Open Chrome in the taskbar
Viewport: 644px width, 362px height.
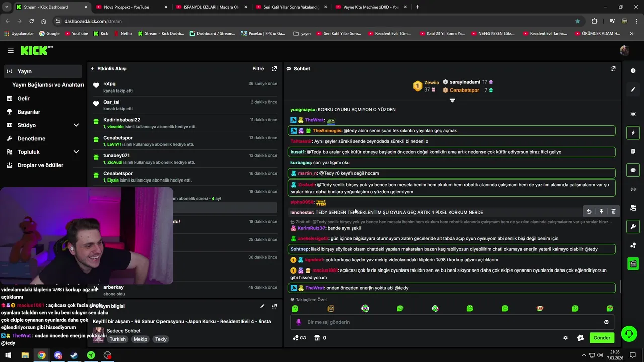(41, 355)
